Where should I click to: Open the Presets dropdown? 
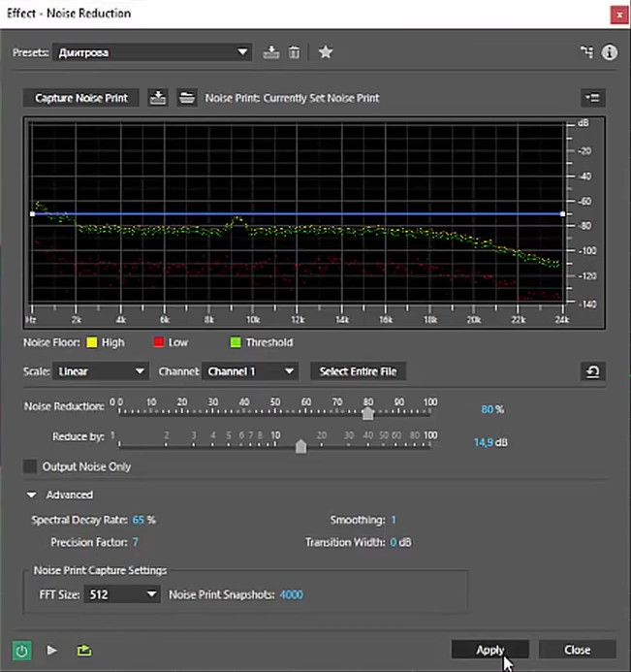152,52
